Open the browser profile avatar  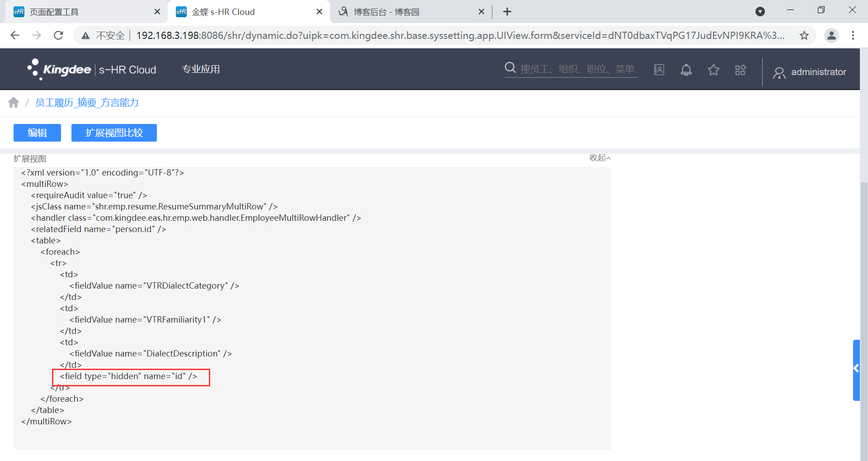click(x=831, y=35)
